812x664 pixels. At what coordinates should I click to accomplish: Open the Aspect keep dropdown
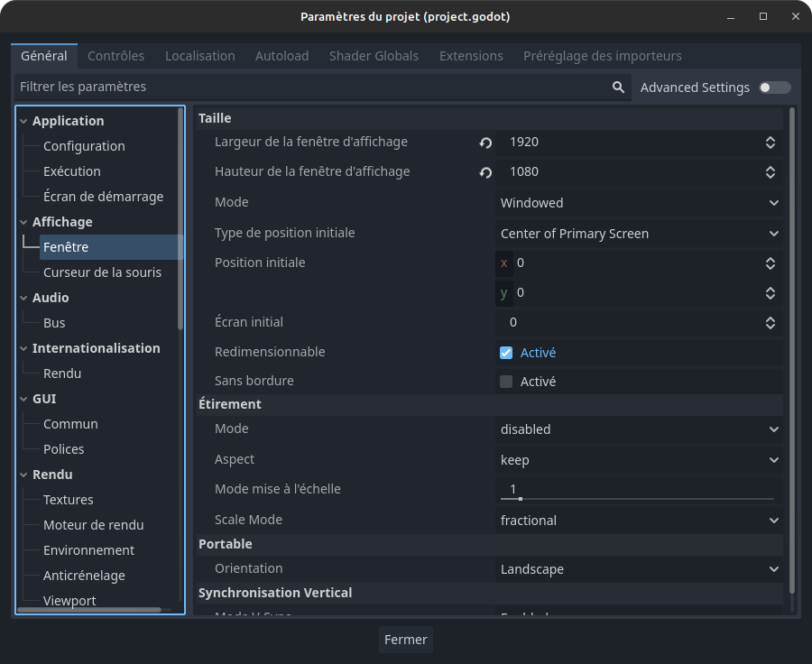click(x=639, y=460)
